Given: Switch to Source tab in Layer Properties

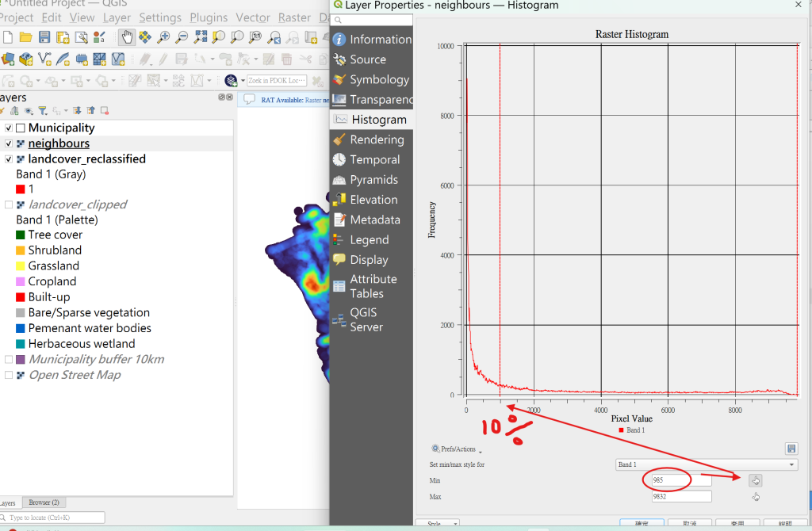Looking at the screenshot, I should pos(371,59).
